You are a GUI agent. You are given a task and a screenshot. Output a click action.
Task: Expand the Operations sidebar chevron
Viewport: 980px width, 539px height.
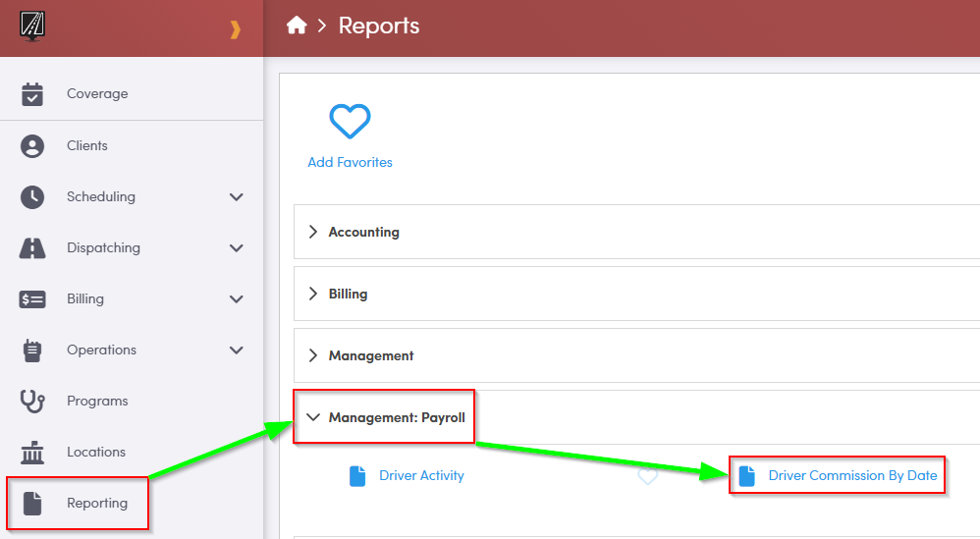coord(236,350)
